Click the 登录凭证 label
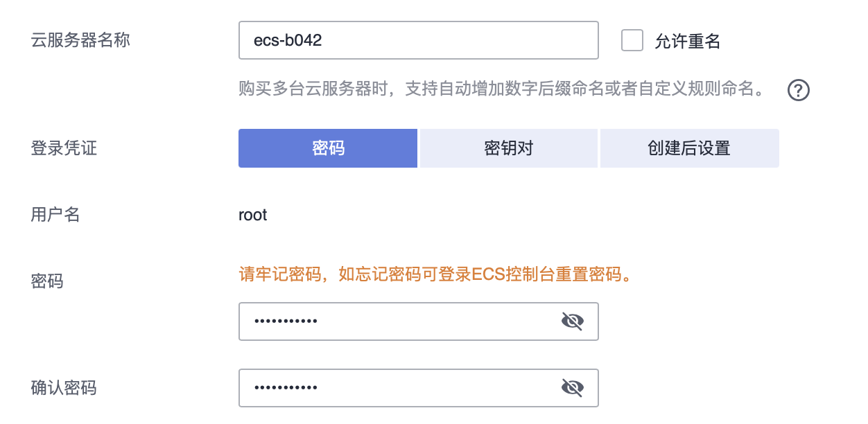 [64, 148]
